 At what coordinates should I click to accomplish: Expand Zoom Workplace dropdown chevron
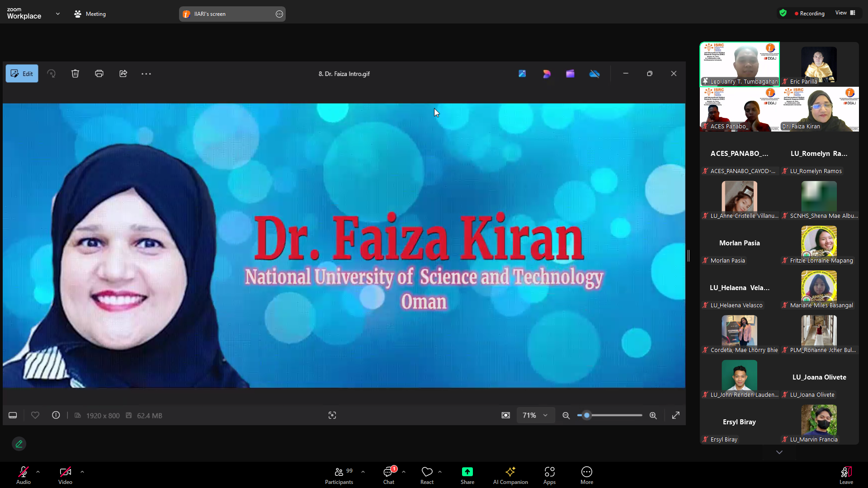[x=58, y=14]
